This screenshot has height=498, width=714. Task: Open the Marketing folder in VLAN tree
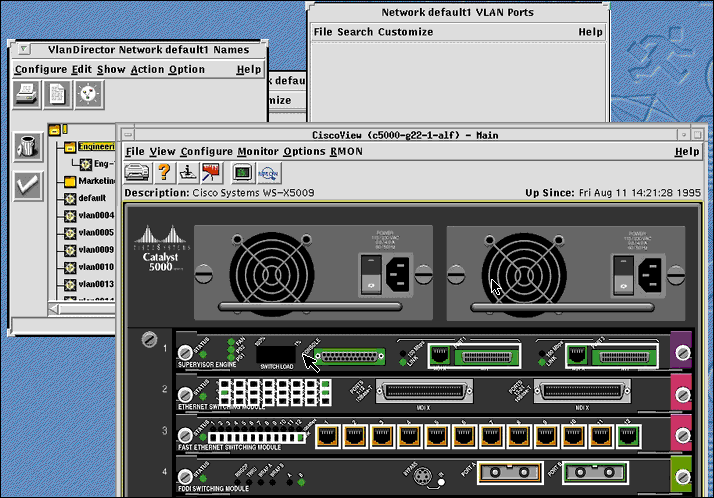(69, 181)
